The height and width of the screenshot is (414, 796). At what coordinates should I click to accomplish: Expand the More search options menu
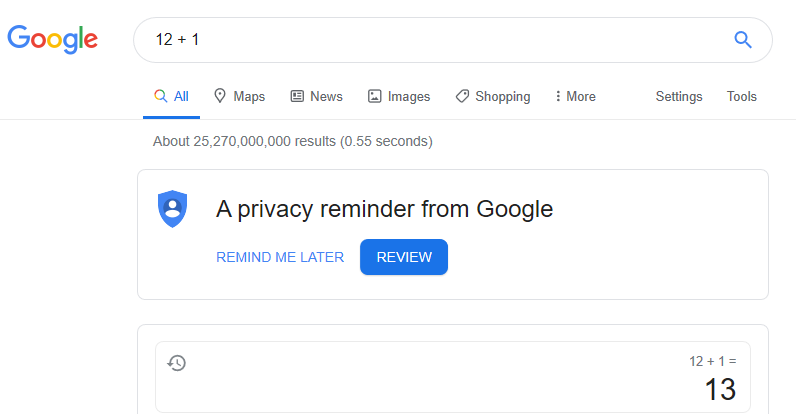[575, 97]
